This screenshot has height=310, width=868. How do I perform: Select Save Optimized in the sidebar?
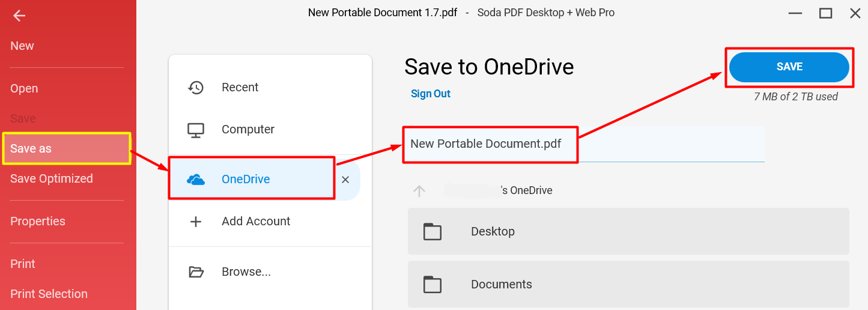click(52, 178)
